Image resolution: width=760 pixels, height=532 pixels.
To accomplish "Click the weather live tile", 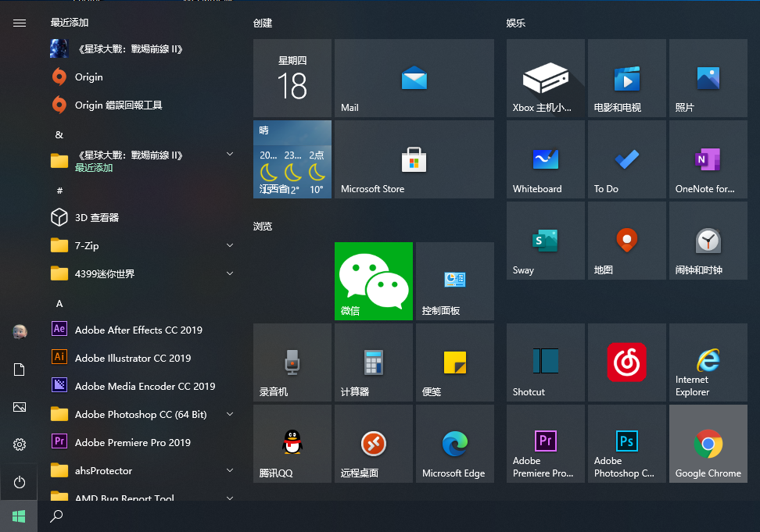I will (292, 159).
